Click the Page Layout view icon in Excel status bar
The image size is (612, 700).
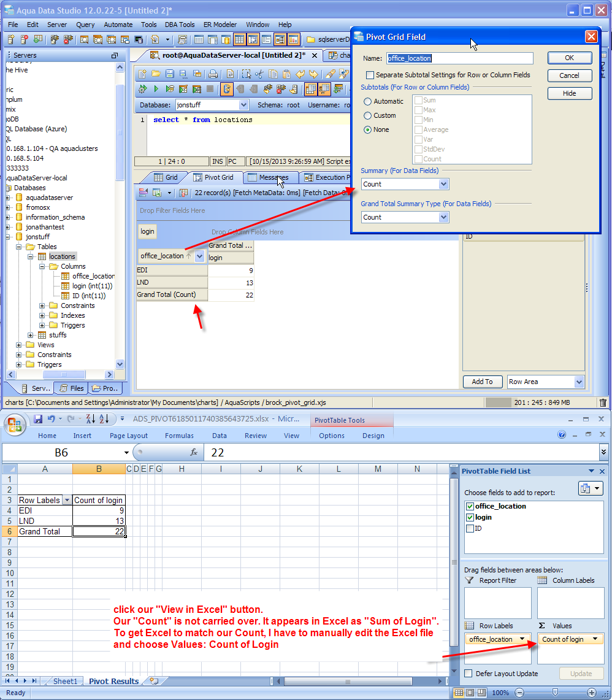coord(470,693)
